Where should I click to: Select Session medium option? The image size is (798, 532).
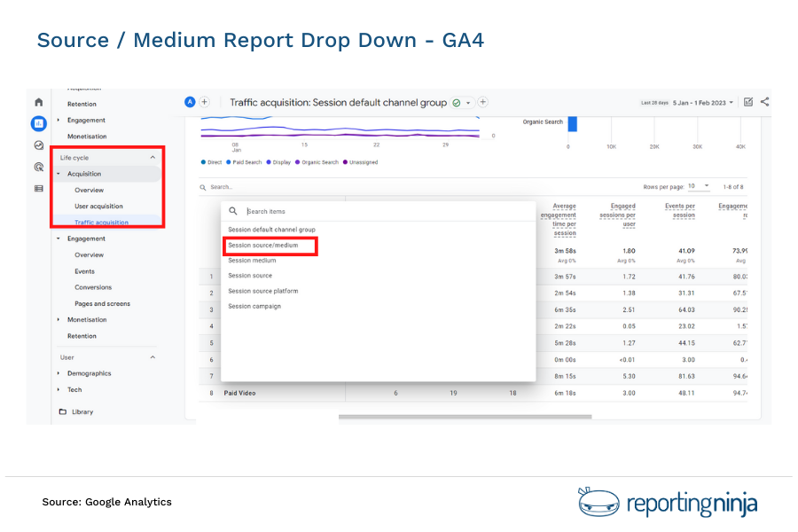pyautogui.click(x=252, y=261)
